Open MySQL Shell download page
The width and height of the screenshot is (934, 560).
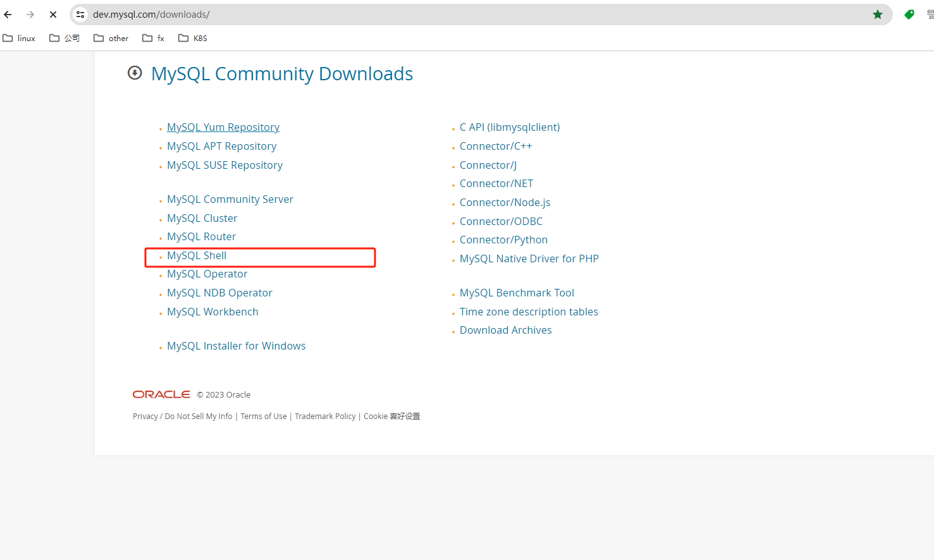point(196,255)
